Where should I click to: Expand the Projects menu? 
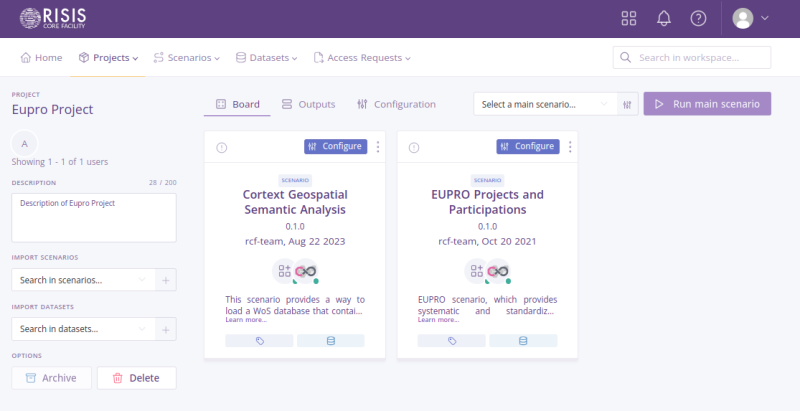point(108,58)
